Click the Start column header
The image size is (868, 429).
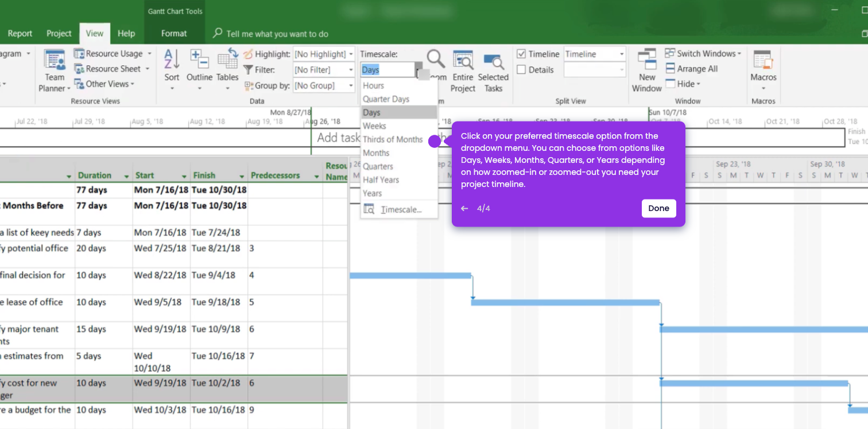[x=161, y=176]
